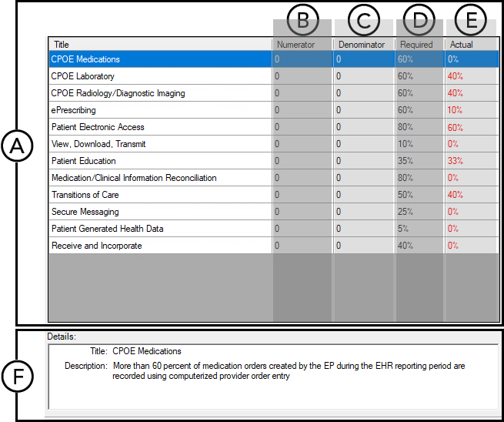Sort by the Numerator column header

302,45
